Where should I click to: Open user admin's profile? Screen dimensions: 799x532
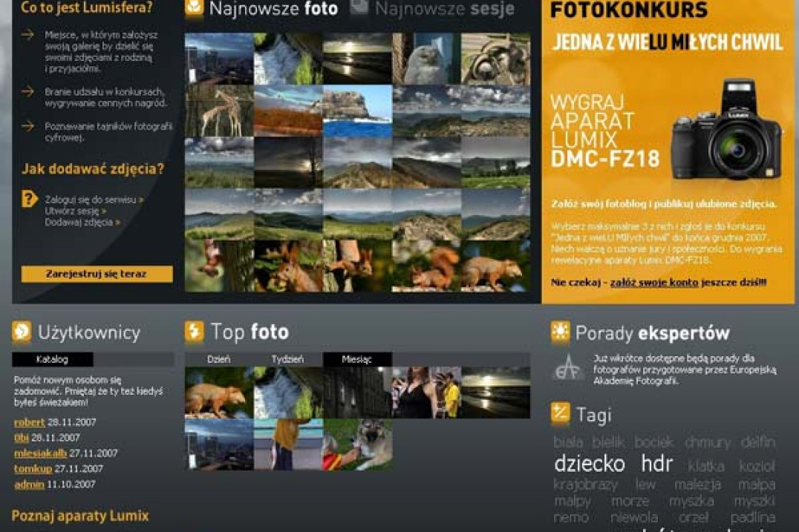tap(29, 485)
